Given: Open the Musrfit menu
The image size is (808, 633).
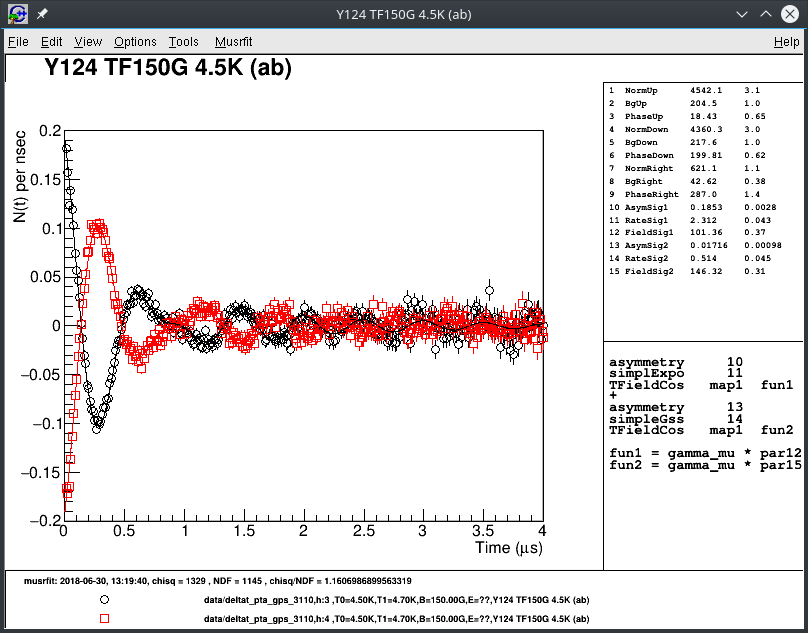Looking at the screenshot, I should tap(234, 42).
